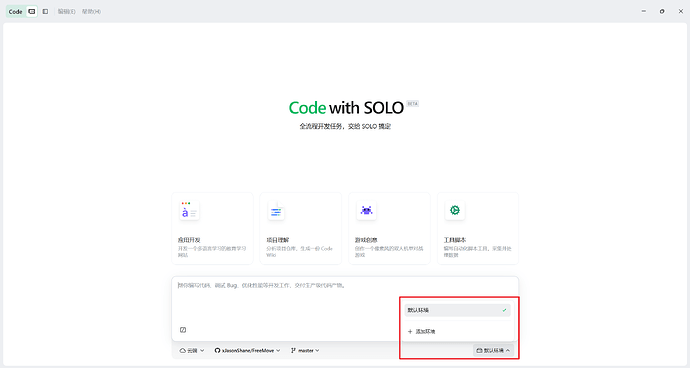The height and width of the screenshot is (368, 690).
Task: Select the 应用开发 suggestion card
Action: 213,228
